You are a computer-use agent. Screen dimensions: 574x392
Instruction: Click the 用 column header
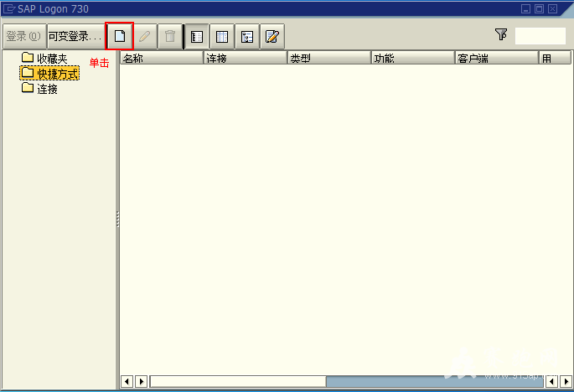[x=555, y=58]
